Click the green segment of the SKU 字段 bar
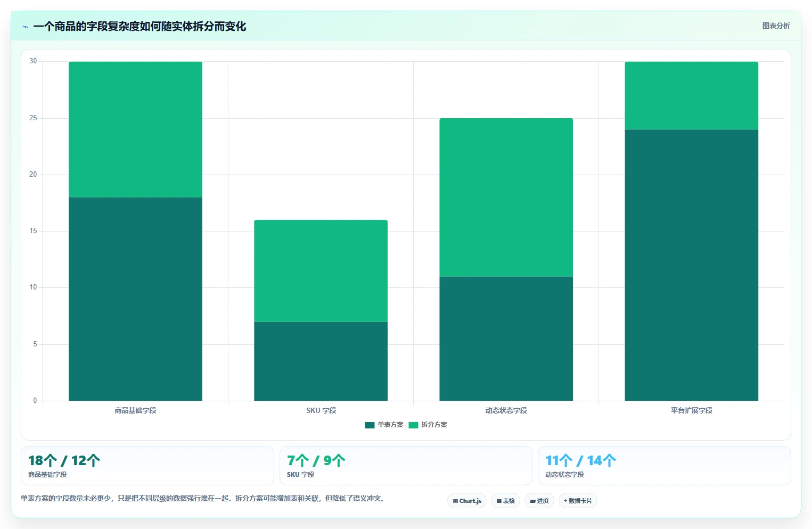 click(321, 271)
